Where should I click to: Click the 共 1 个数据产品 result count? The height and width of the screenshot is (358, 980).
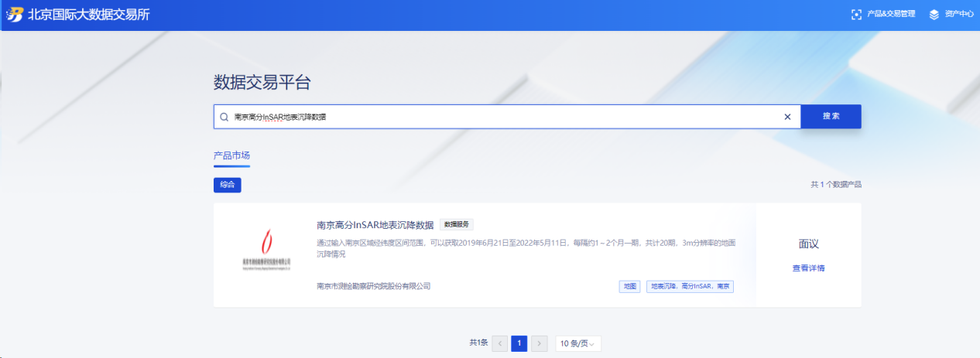point(836,185)
